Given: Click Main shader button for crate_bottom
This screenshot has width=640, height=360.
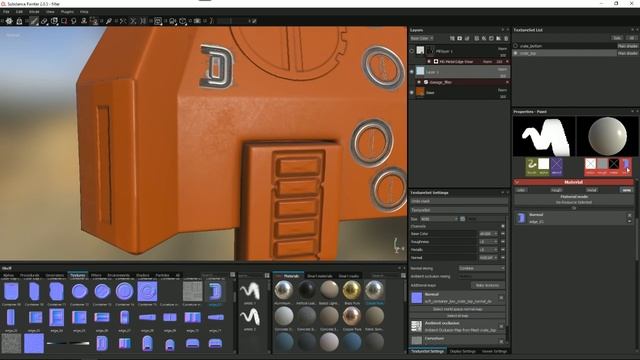Looking at the screenshot, I should coord(627,46).
